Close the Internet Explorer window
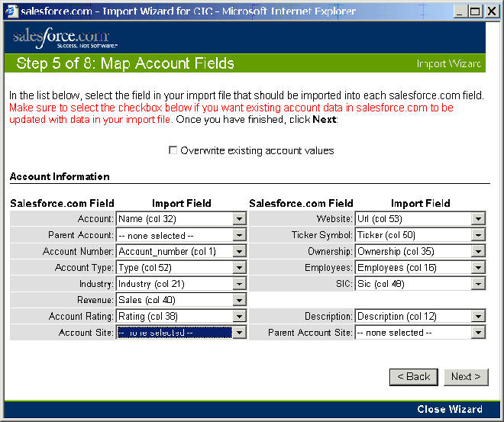The width and height of the screenshot is (504, 422). (492, 11)
